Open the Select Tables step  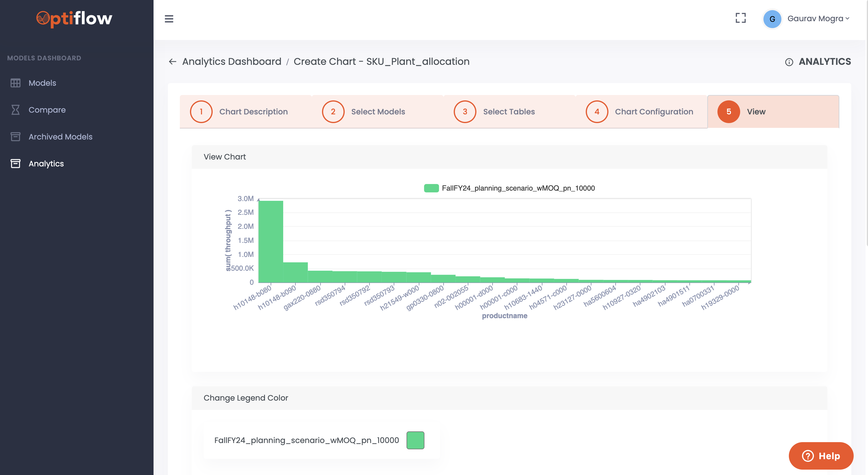point(509,112)
